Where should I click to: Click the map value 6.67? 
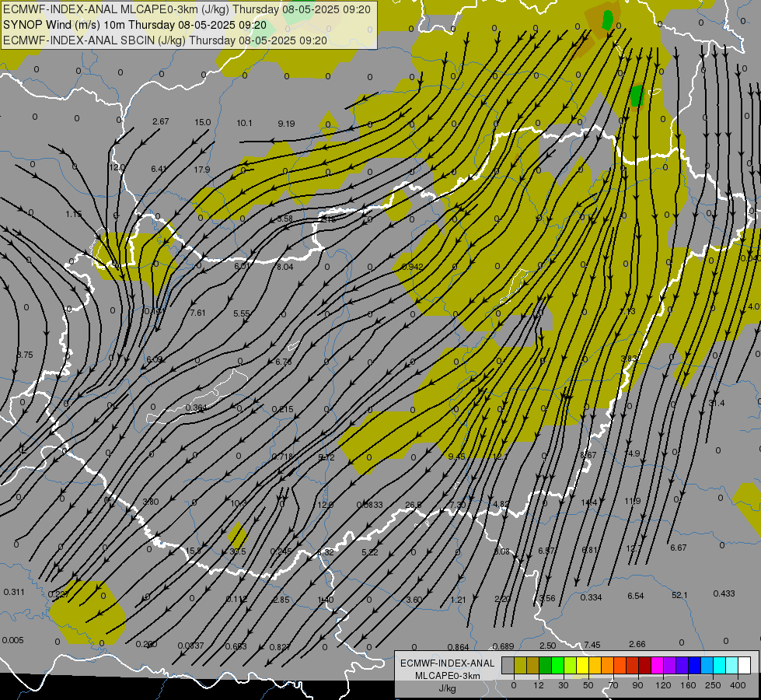pos(679,548)
